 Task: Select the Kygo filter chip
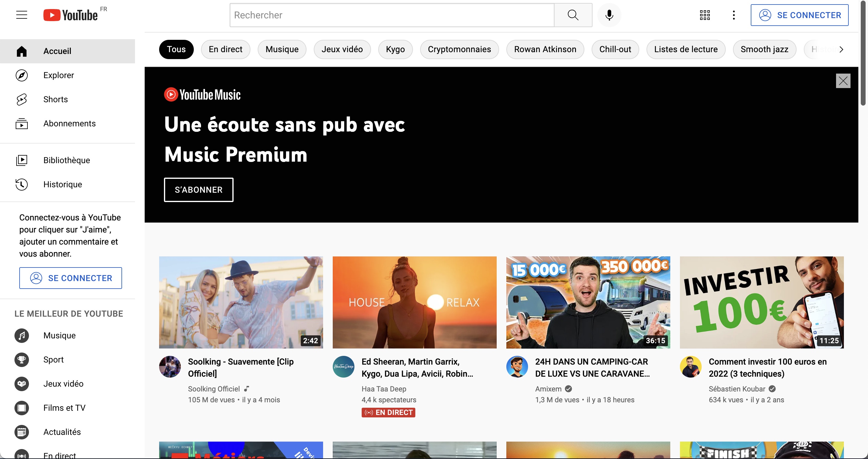(395, 49)
